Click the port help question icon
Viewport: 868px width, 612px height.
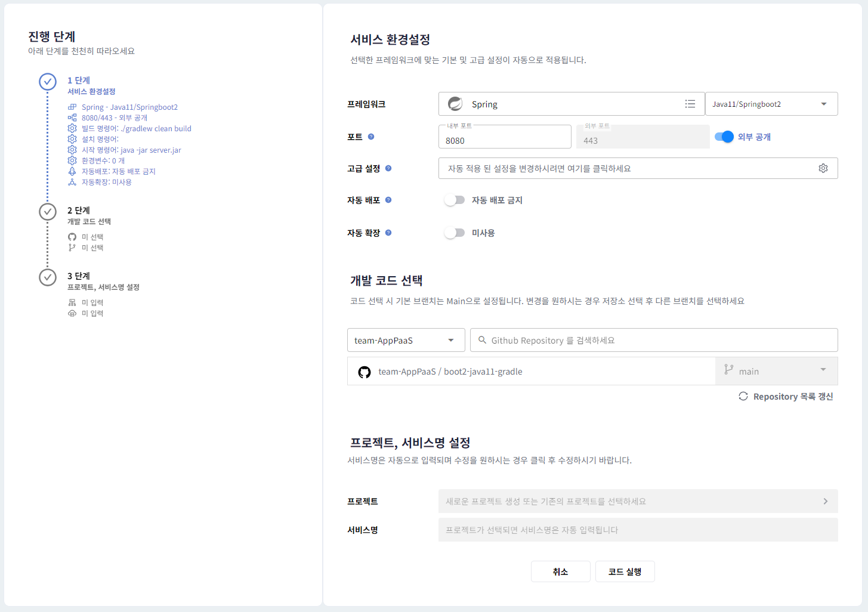[371, 137]
